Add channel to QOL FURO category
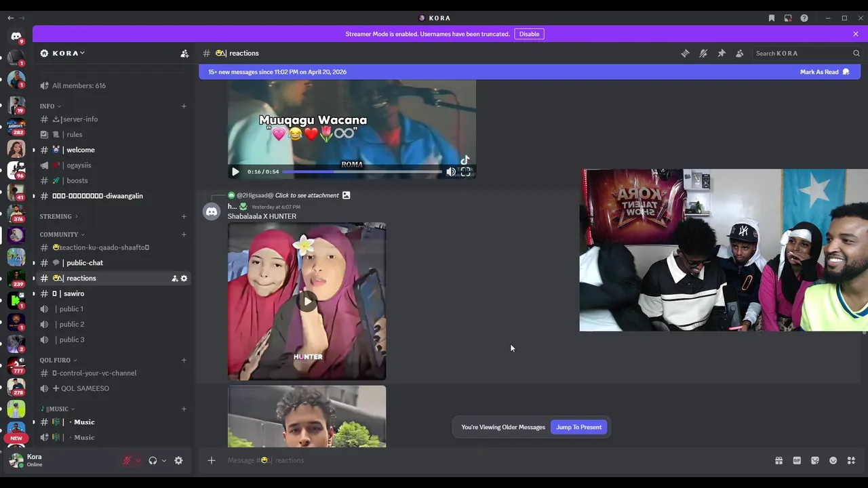 pos(184,360)
